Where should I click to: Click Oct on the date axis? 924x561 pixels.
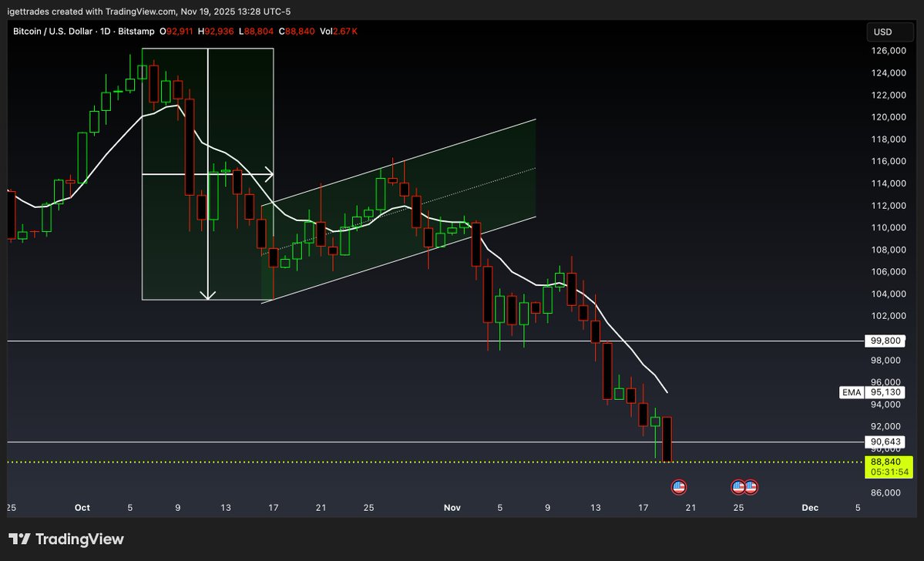tap(82, 508)
